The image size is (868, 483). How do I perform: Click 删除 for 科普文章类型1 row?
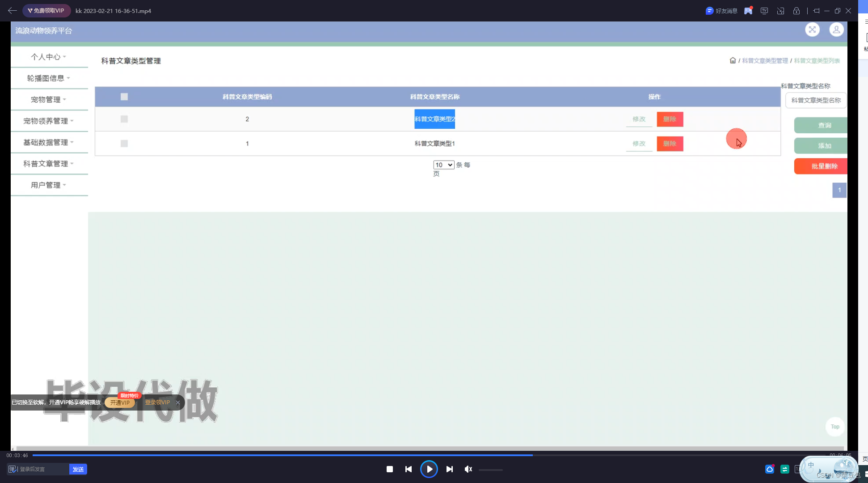tap(670, 144)
